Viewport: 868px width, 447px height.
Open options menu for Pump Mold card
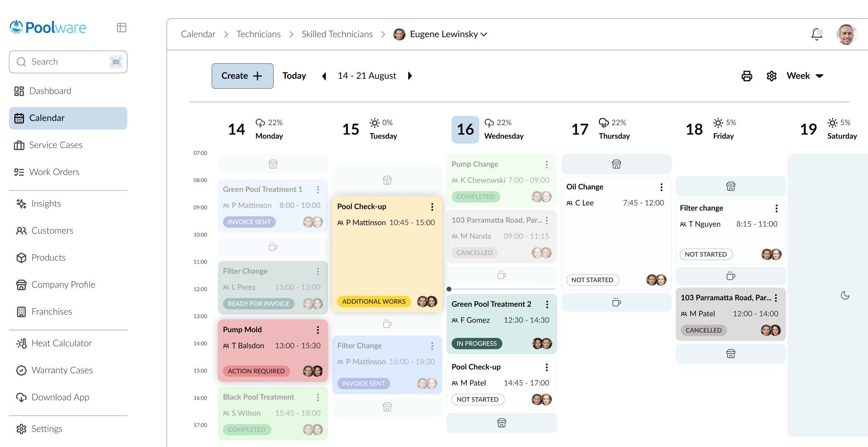click(318, 330)
